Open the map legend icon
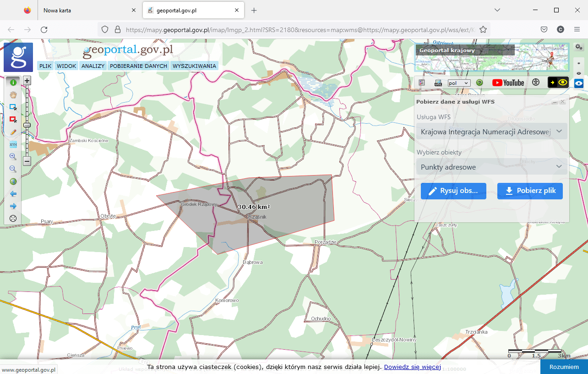Screen dimensions: 588x374 pyautogui.click(x=422, y=83)
